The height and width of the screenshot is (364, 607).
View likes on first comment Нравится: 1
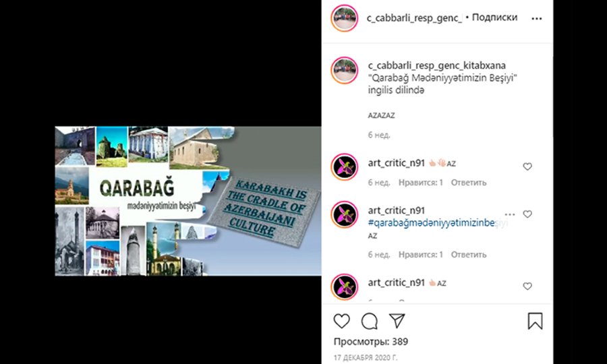pos(420,183)
